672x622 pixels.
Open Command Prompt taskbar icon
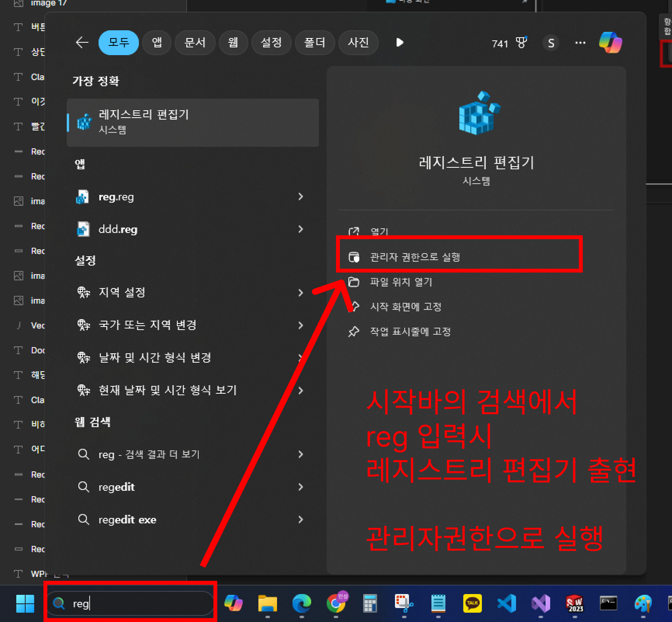608,603
